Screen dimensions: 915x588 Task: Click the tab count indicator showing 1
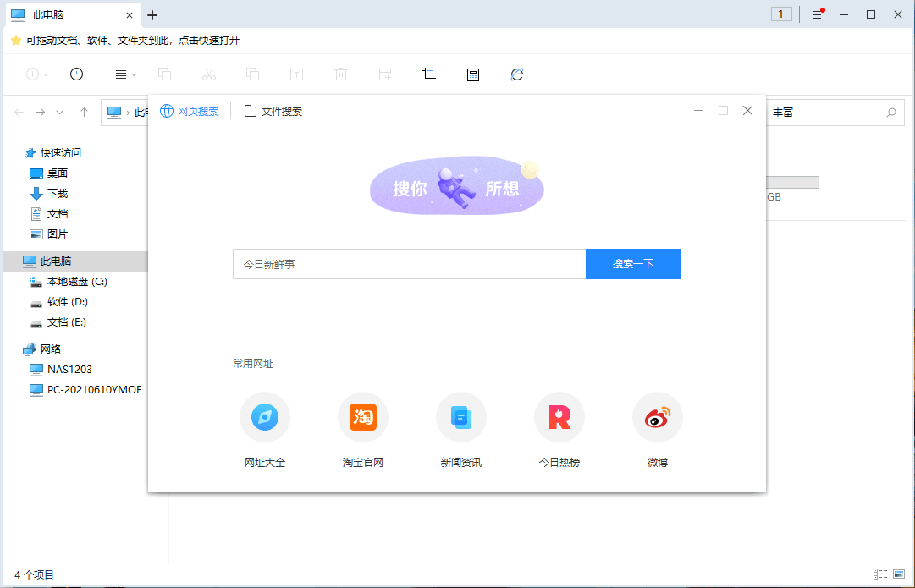coord(781,14)
